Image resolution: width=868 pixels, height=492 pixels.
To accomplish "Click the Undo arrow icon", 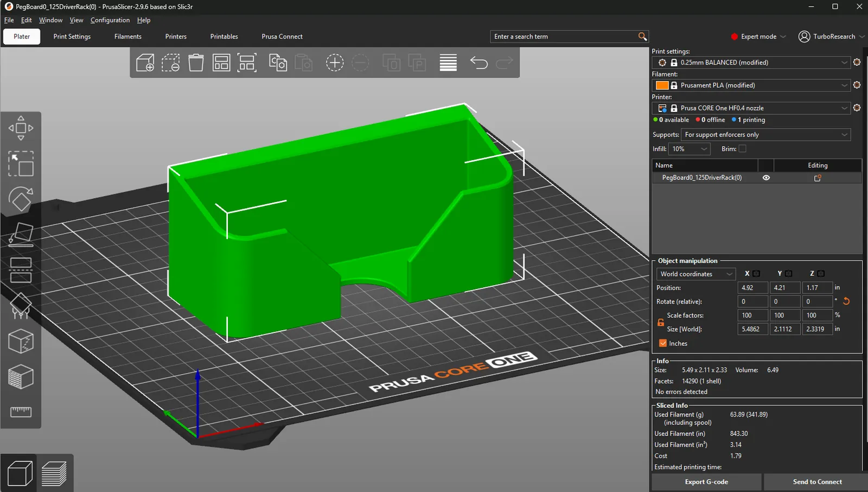I will click(x=478, y=62).
